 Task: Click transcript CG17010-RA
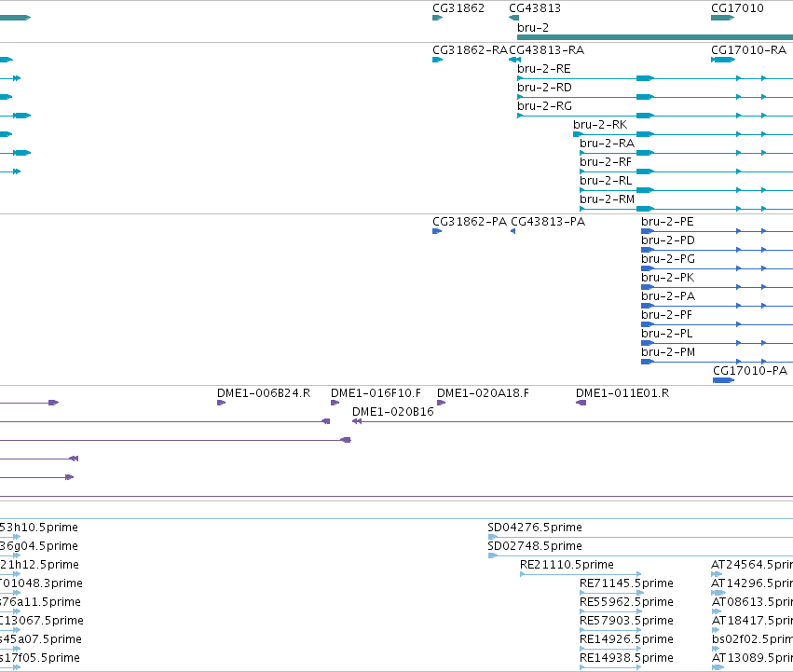(748, 50)
